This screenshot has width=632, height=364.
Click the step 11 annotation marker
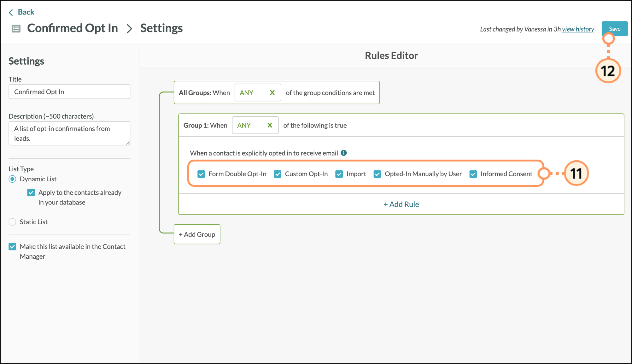[576, 173]
